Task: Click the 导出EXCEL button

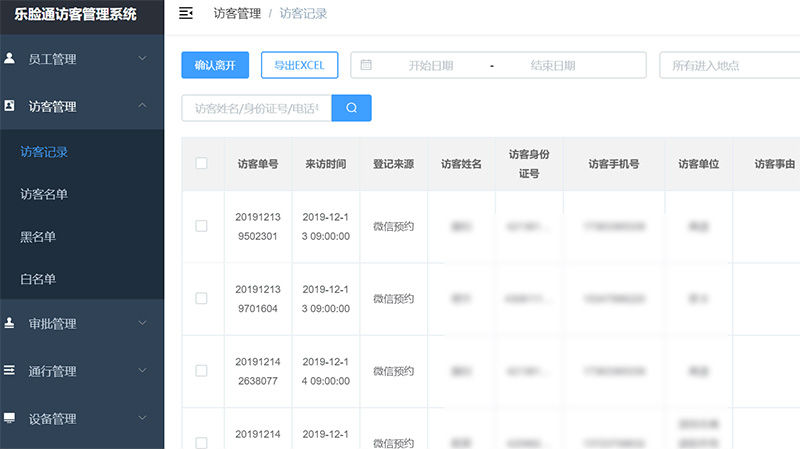Action: click(300, 65)
